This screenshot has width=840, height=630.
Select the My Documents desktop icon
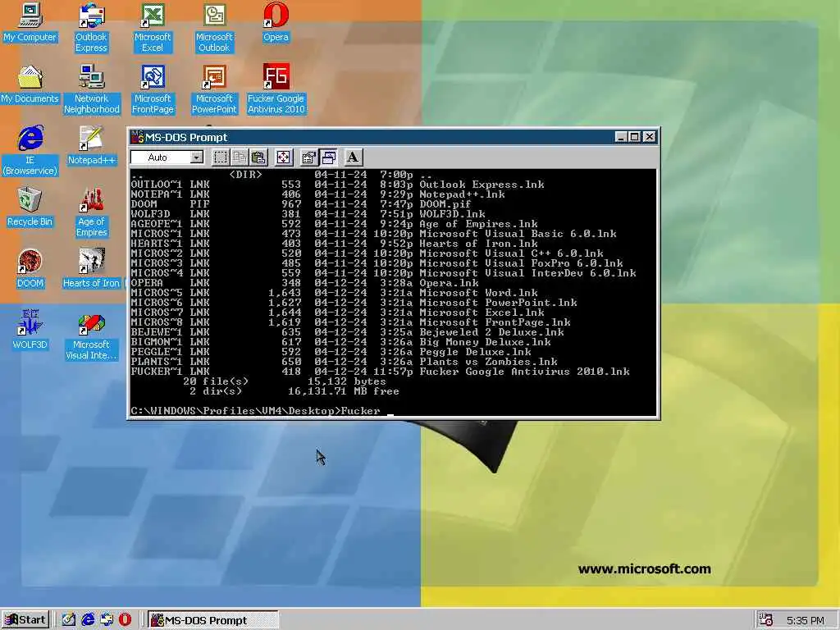pos(30,84)
